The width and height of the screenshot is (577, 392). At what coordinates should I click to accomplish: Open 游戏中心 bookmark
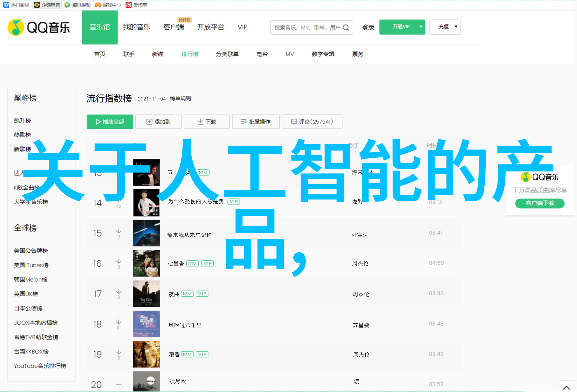coord(108,5)
